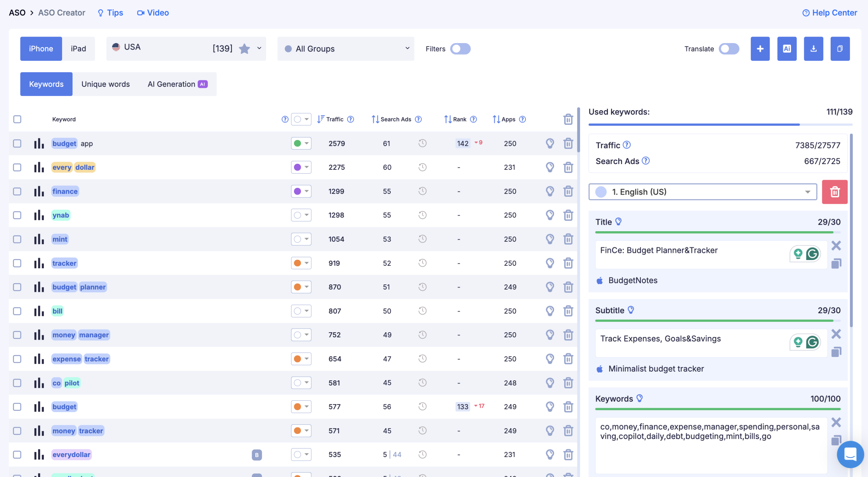
Task: Clear the Title field with X icon
Action: [836, 245]
